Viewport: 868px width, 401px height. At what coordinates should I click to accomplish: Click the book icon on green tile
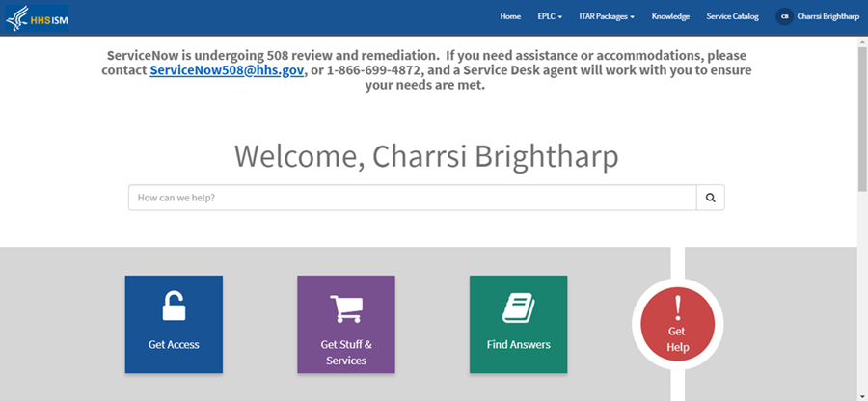tap(518, 308)
